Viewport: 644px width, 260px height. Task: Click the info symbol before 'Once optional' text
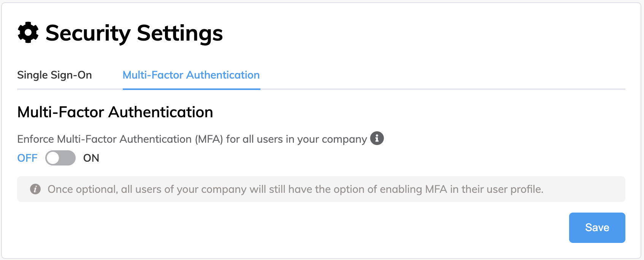[x=35, y=189]
